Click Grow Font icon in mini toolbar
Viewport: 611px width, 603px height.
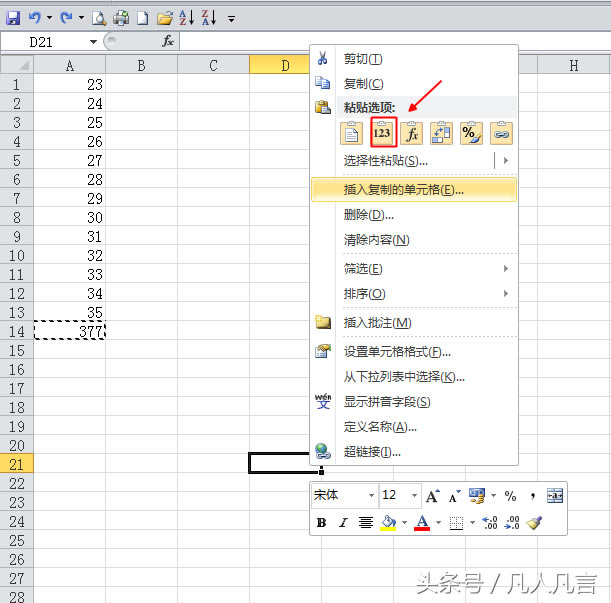coord(433,496)
